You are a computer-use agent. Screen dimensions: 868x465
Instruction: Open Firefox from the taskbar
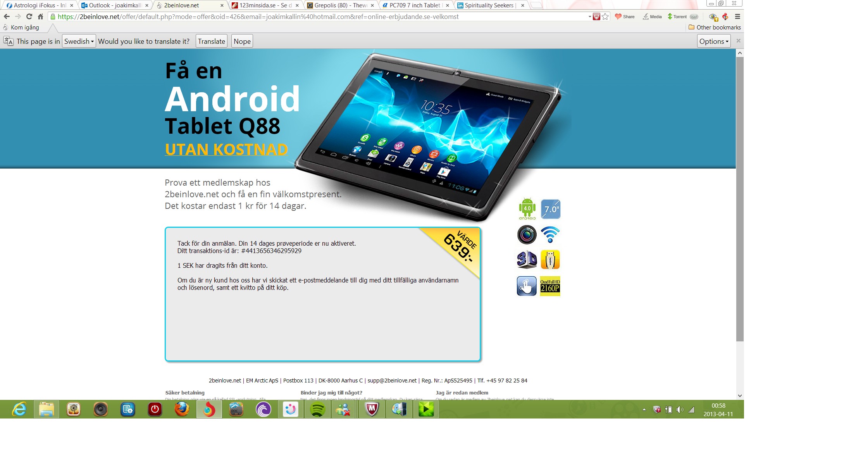182,409
